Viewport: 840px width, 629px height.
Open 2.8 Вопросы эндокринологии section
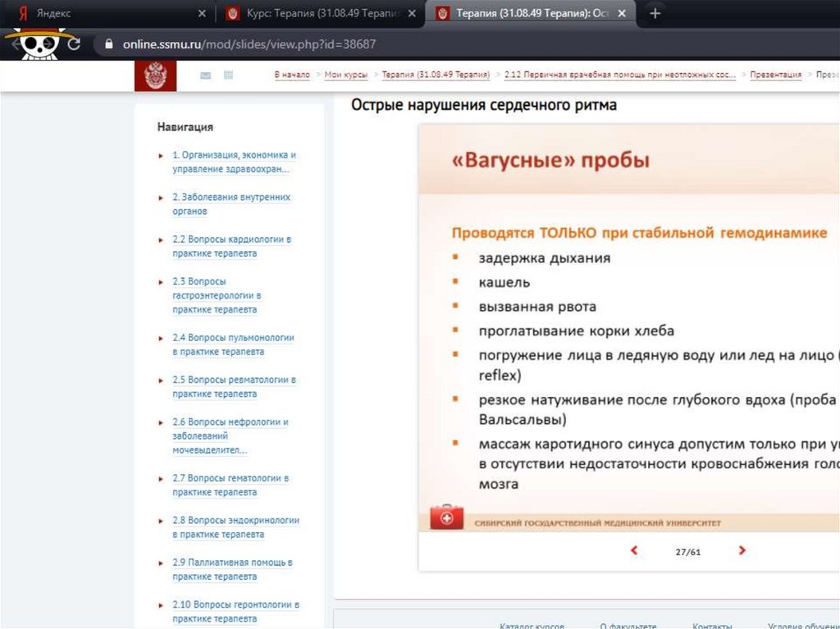[x=235, y=527]
